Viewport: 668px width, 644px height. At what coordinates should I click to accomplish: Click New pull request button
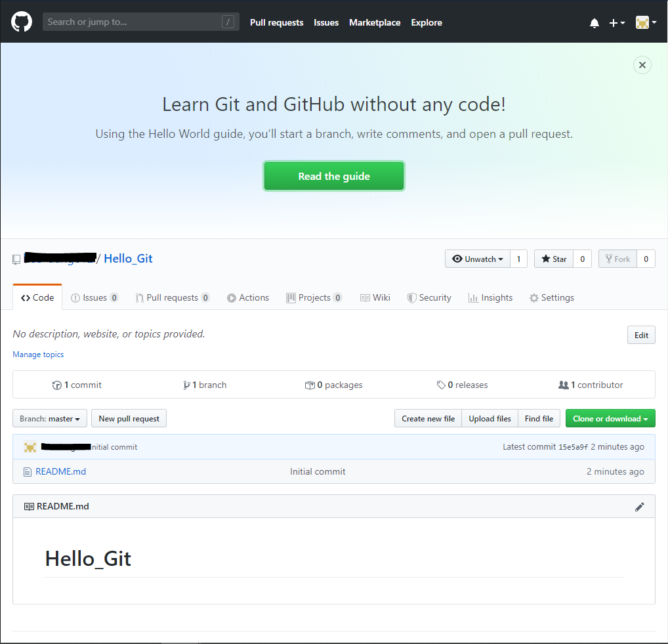tap(129, 419)
